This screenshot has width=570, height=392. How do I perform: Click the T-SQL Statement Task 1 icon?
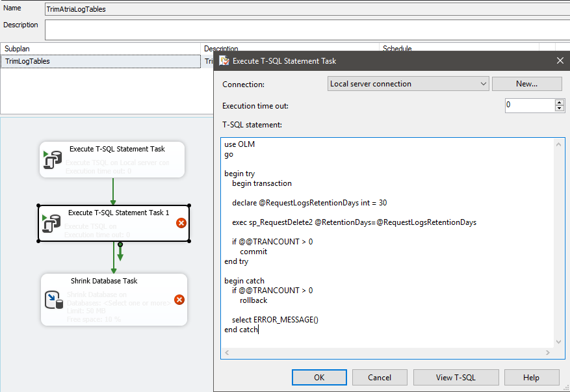[50, 223]
